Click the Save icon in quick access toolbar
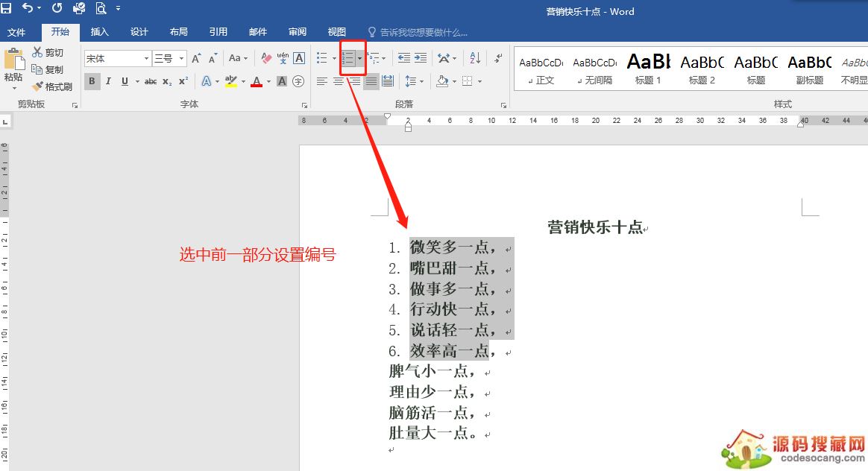868x471 pixels. [7, 9]
